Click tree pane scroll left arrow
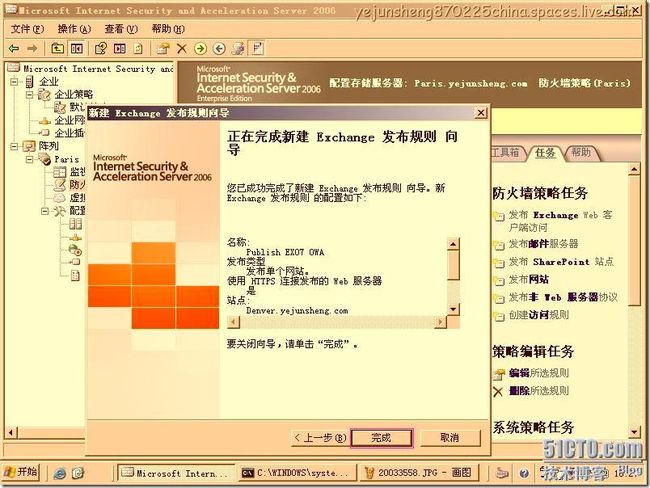Image resolution: width=650 pixels, height=488 pixels. tap(11, 433)
